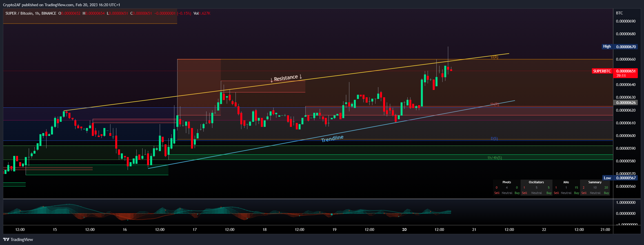This screenshot has height=245, width=644.
Task: Click the blue D(S) support label
Action: pyautogui.click(x=494, y=138)
